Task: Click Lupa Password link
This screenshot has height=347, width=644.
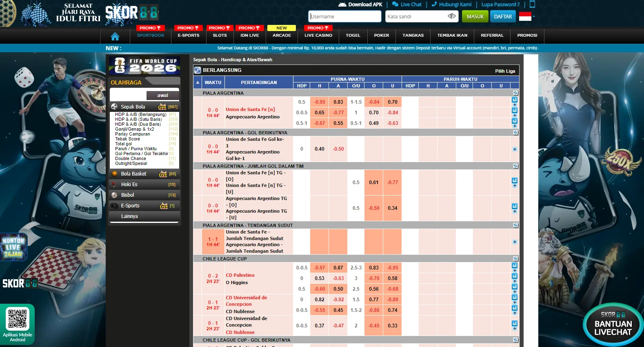Action: (x=500, y=4)
